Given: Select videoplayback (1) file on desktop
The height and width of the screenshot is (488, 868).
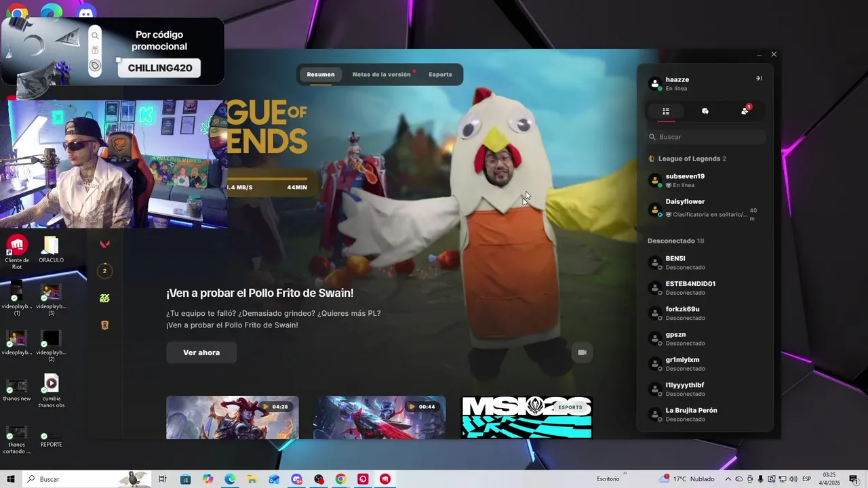Looking at the screenshot, I should [17, 298].
